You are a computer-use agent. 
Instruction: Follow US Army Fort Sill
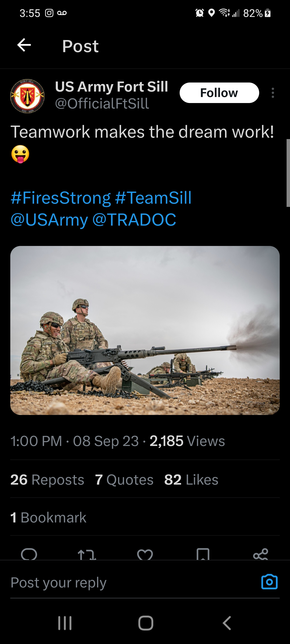coord(219,93)
